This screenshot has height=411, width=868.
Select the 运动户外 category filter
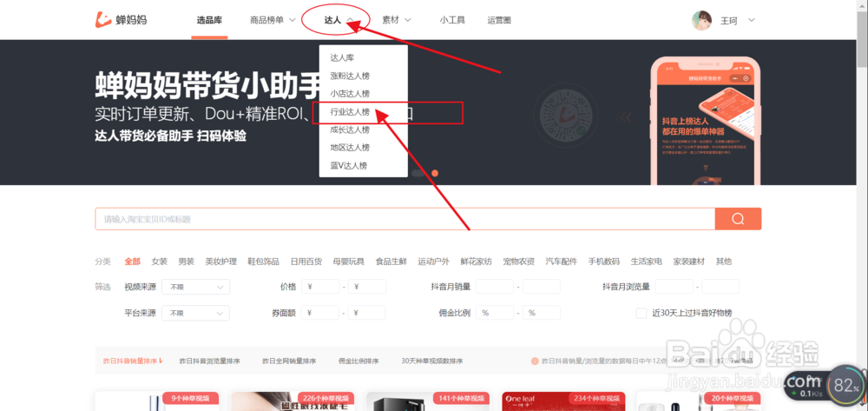click(x=433, y=262)
